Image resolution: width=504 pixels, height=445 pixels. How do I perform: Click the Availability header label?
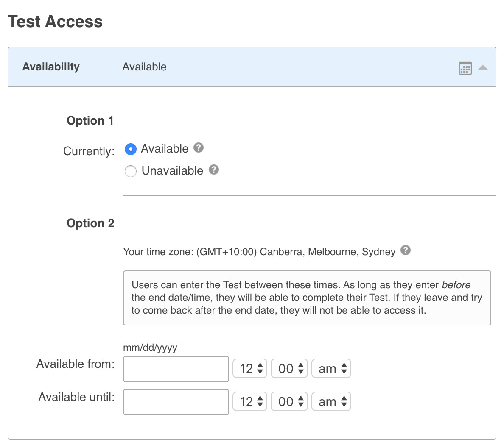51,67
